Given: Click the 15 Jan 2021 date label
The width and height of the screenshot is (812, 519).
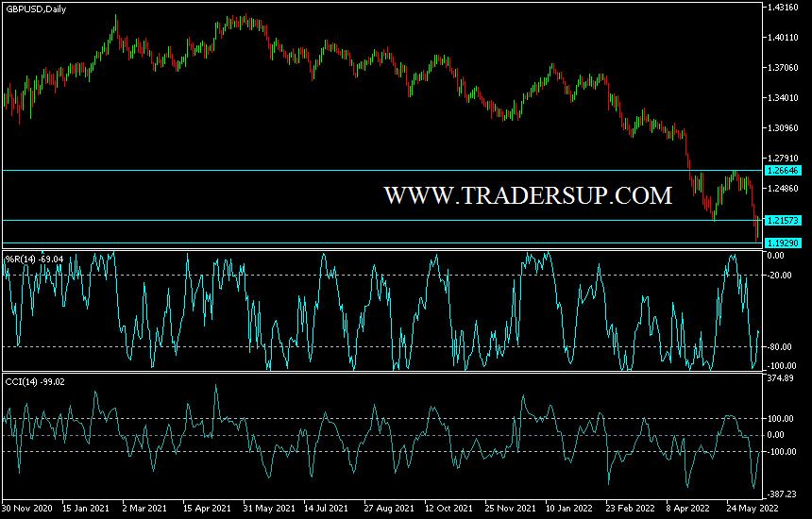Looking at the screenshot, I should pyautogui.click(x=86, y=508).
